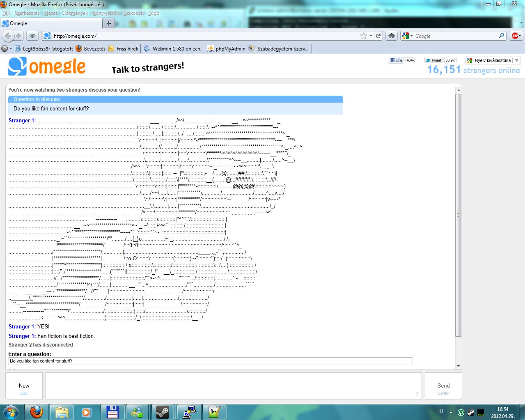Open the Szerkesztés menu
This screenshot has height=420, width=525.
(27, 13)
